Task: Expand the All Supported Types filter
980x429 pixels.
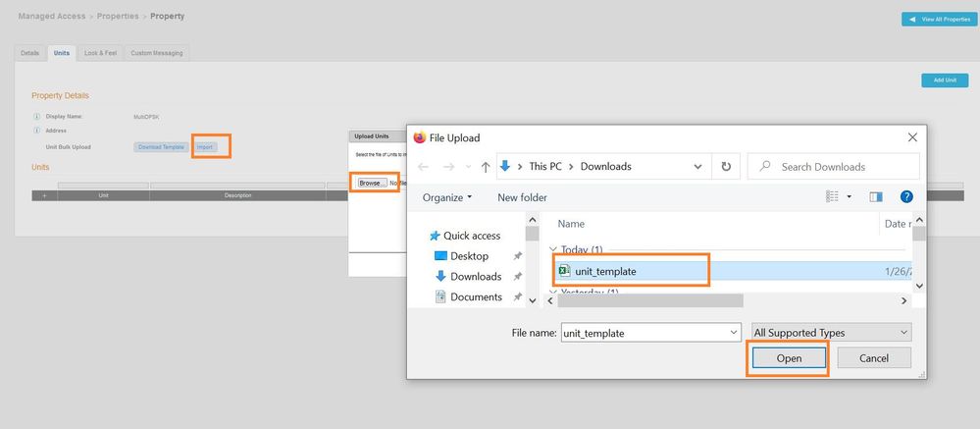Action: click(x=831, y=333)
